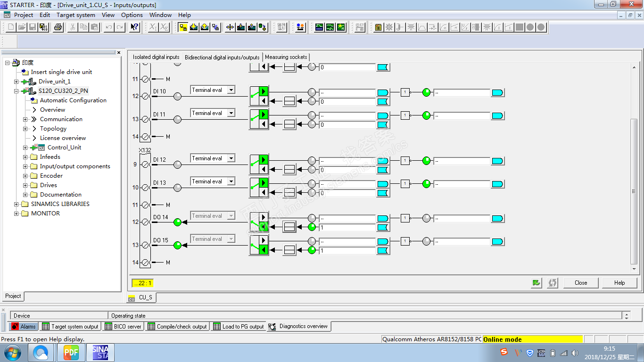
Task: Click the far-right cyan button on DI 12 row
Action: (498, 161)
